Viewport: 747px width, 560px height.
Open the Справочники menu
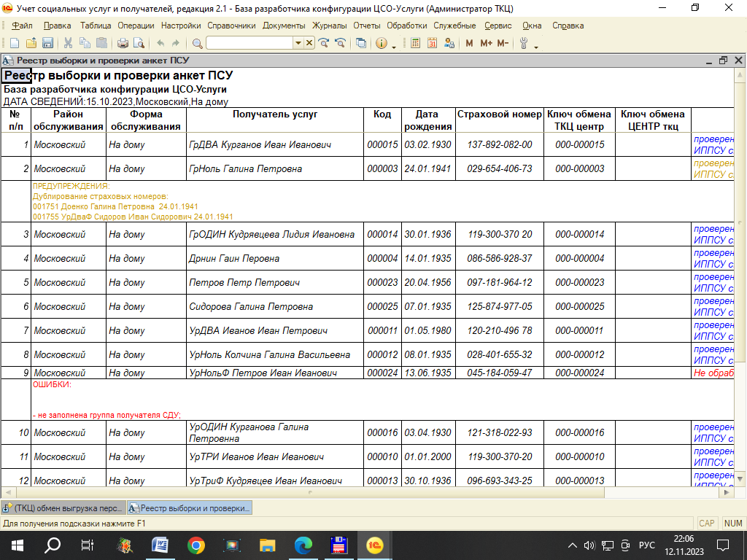pos(231,26)
